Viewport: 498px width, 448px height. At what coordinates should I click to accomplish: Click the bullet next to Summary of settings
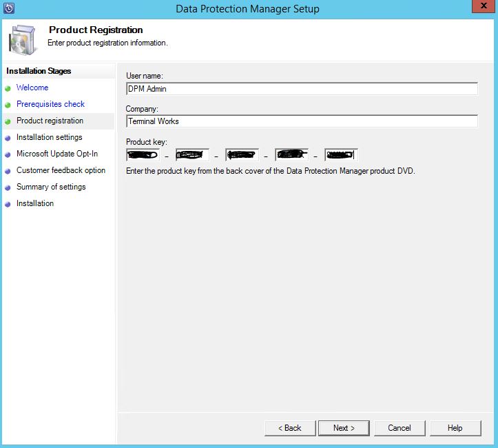coord(8,187)
